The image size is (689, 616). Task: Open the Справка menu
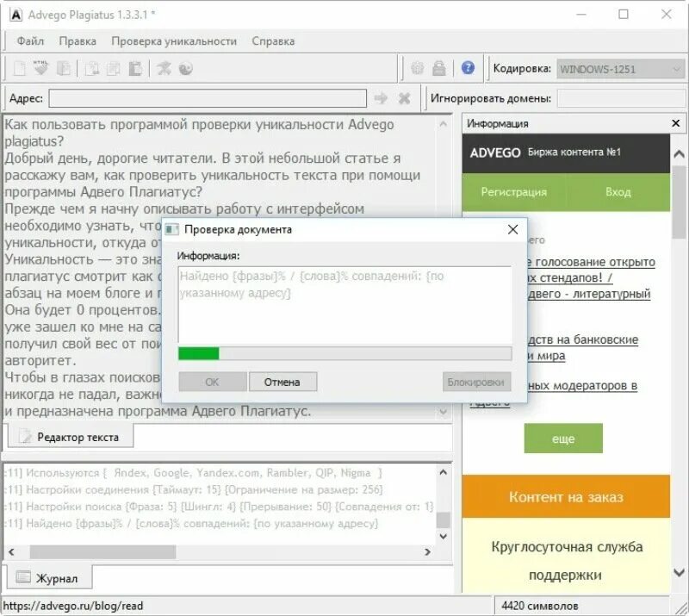(273, 40)
